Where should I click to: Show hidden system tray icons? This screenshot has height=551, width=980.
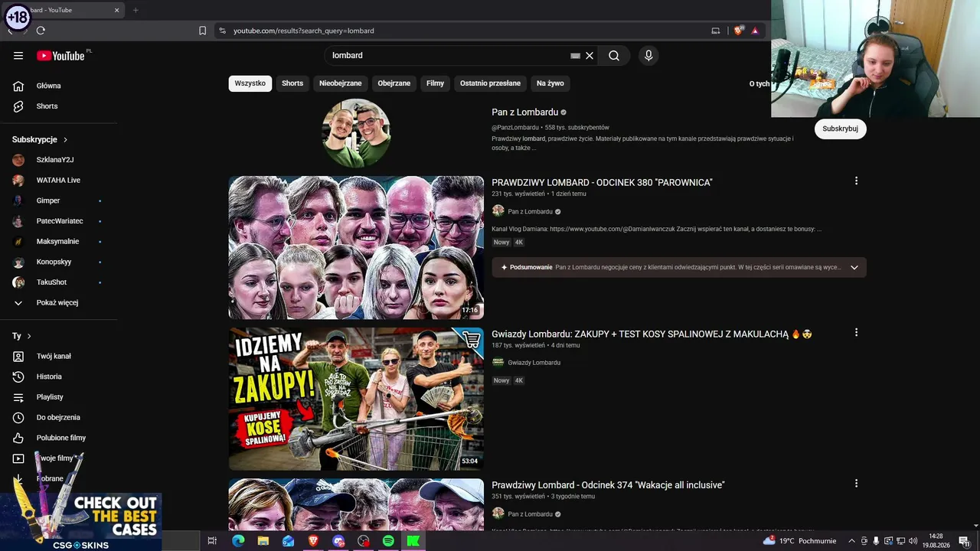(x=851, y=541)
